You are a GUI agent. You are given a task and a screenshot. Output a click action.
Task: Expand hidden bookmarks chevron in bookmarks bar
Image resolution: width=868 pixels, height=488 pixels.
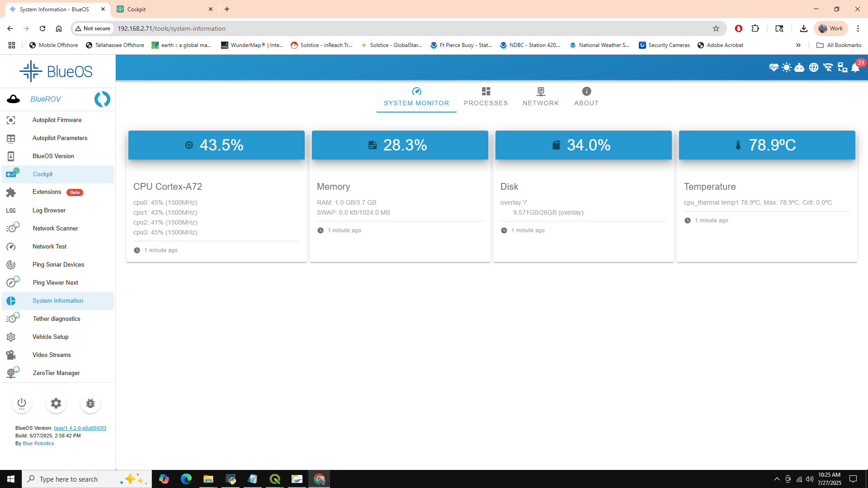(798, 45)
